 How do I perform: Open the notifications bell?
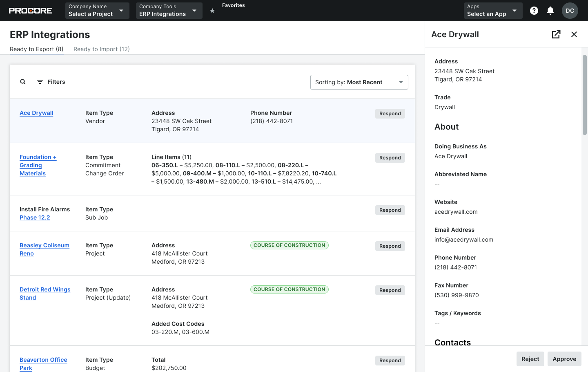(x=550, y=11)
